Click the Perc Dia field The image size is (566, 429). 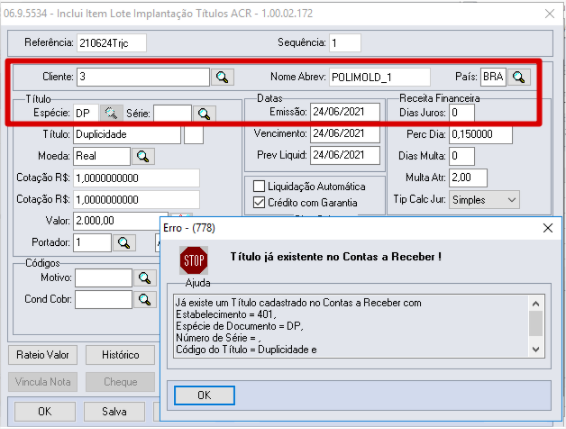pyautogui.click(x=481, y=135)
